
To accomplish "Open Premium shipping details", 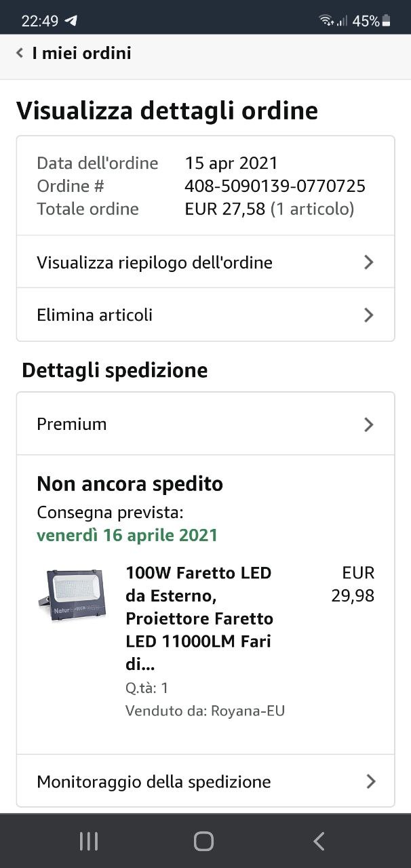I will coord(206,425).
